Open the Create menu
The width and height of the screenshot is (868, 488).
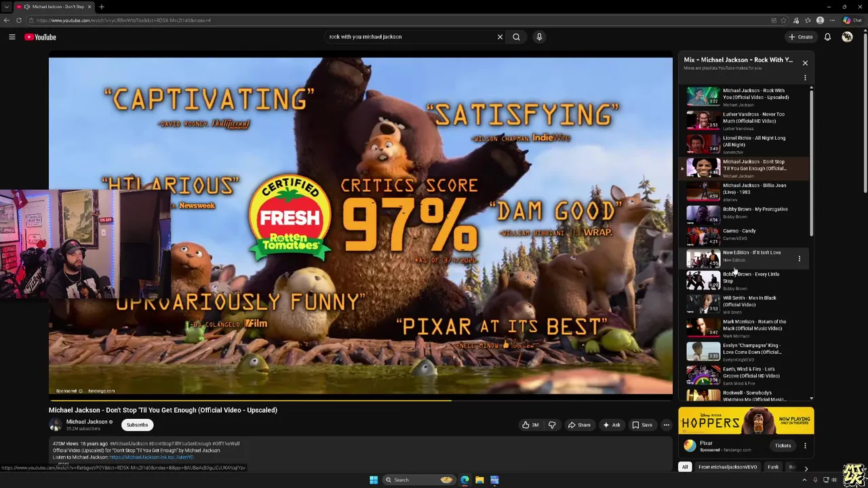tap(800, 37)
